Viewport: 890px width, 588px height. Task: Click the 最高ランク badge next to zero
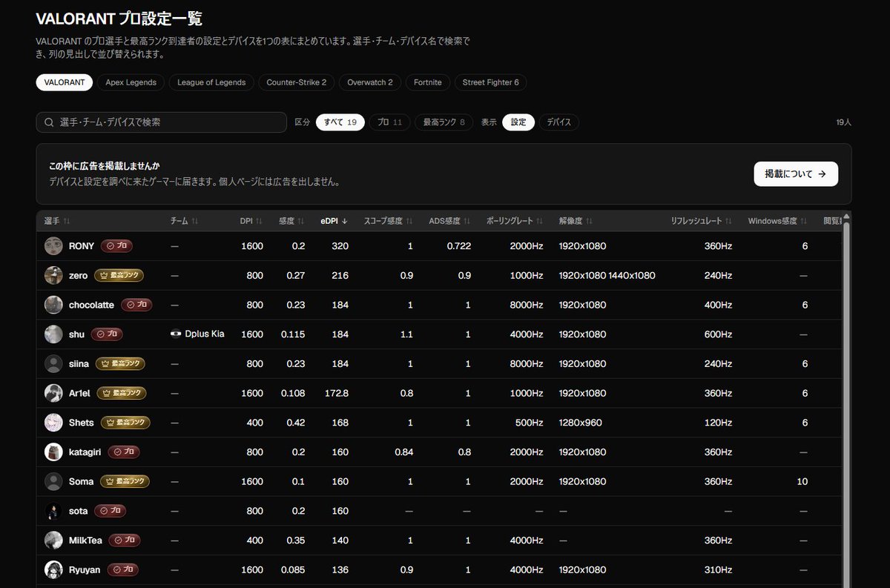pyautogui.click(x=119, y=276)
